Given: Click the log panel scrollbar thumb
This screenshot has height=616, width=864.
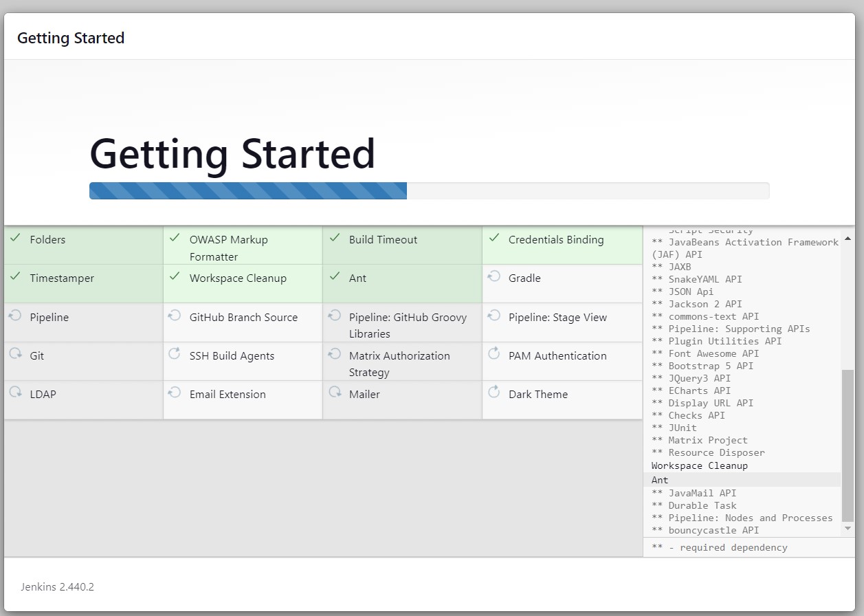Looking at the screenshot, I should [x=848, y=445].
